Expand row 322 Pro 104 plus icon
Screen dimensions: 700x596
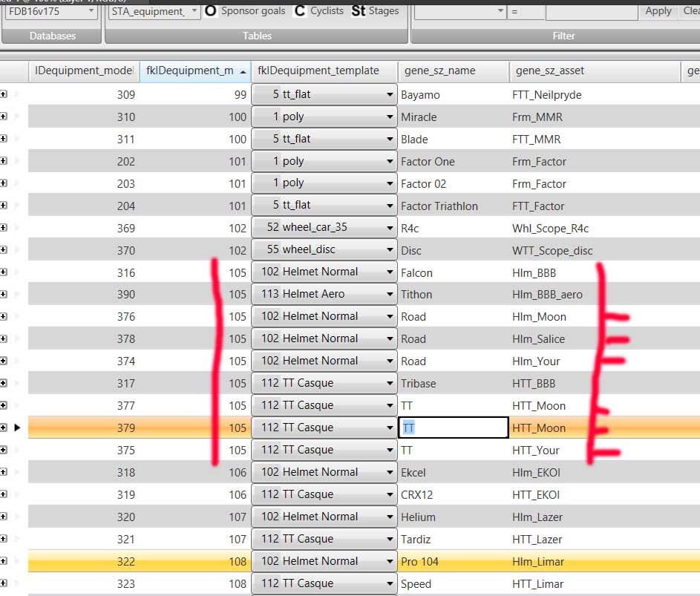click(x=4, y=561)
